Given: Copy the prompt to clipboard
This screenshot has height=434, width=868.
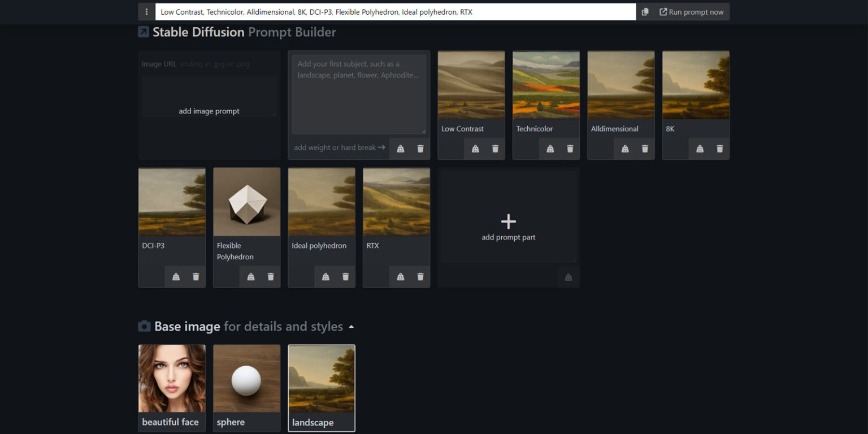Looking at the screenshot, I should click(645, 12).
